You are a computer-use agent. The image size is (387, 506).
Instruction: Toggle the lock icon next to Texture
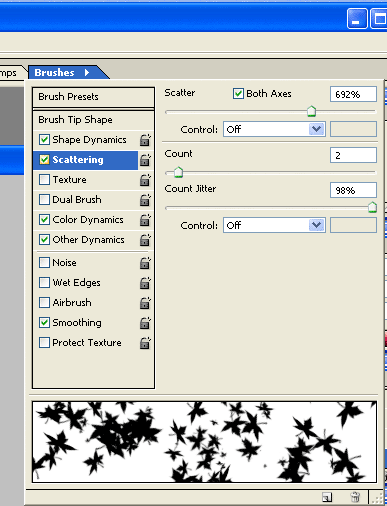pos(145,180)
